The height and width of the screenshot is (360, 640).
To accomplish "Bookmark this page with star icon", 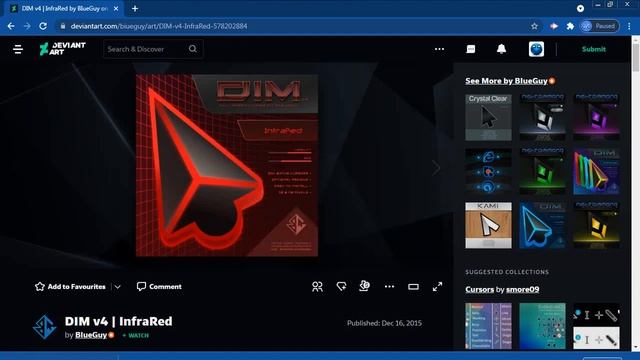I will [x=534, y=26].
